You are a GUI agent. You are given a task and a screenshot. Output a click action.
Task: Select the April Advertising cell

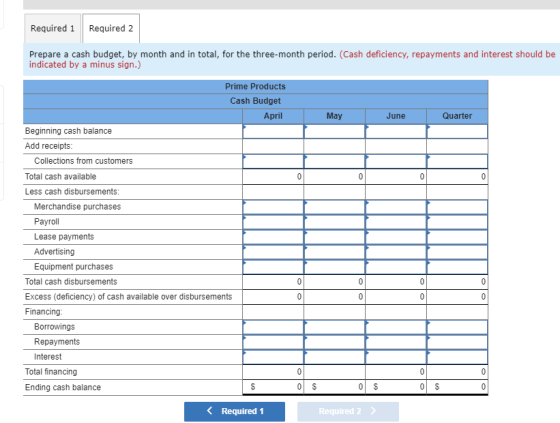(x=273, y=252)
